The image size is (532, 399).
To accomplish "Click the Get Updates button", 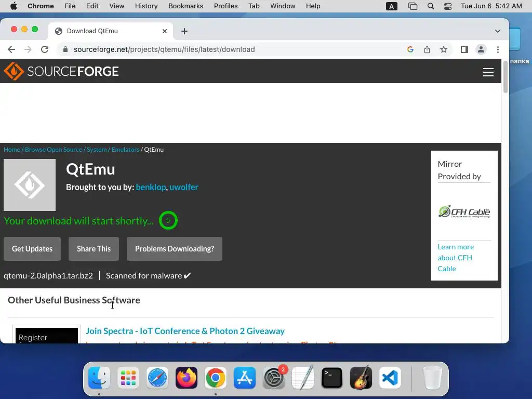I will (32, 249).
